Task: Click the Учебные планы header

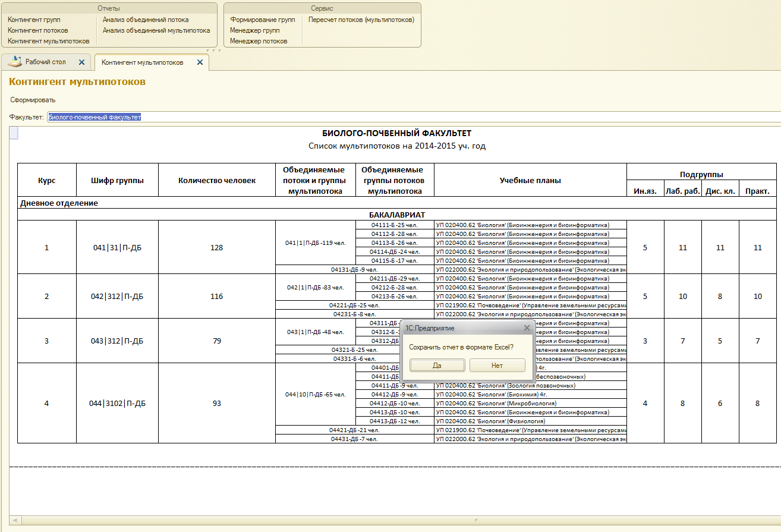Action: point(531,180)
